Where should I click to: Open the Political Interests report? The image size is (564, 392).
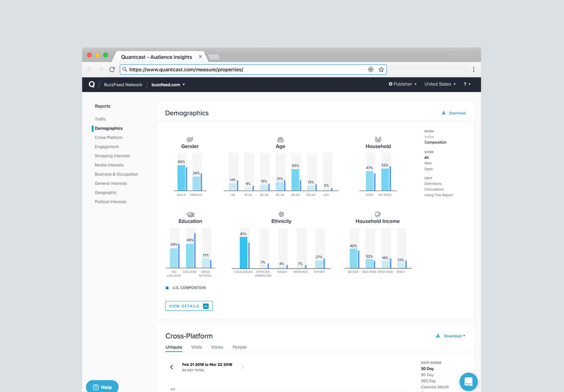(x=110, y=202)
